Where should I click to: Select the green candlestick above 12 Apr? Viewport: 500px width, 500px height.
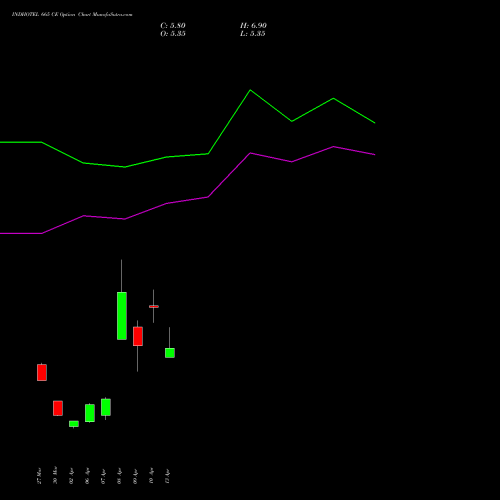(170, 353)
